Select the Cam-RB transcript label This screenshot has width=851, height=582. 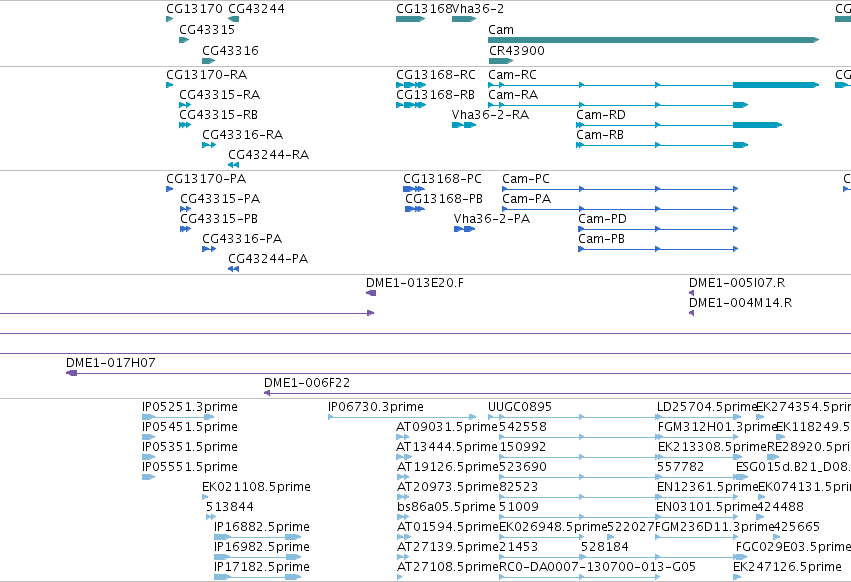coord(600,135)
